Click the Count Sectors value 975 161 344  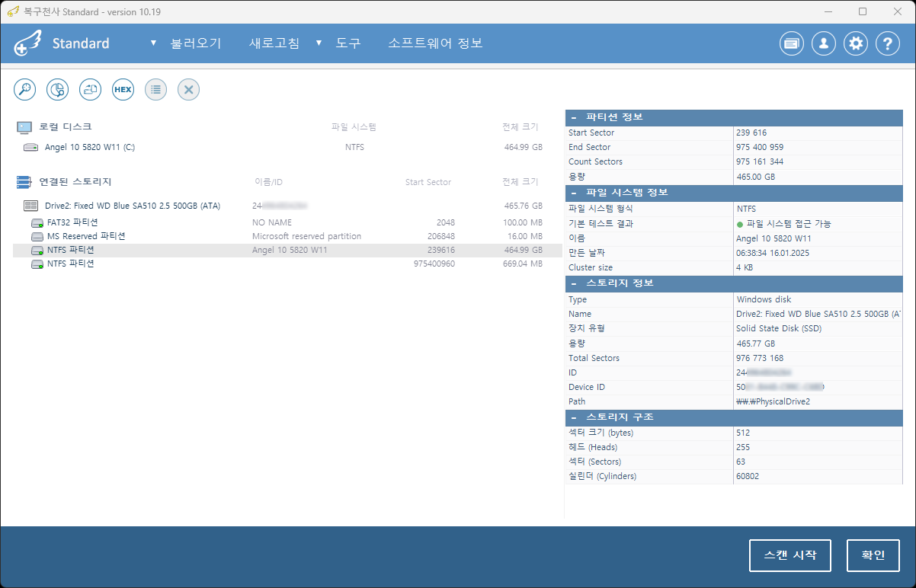pyautogui.click(x=760, y=161)
